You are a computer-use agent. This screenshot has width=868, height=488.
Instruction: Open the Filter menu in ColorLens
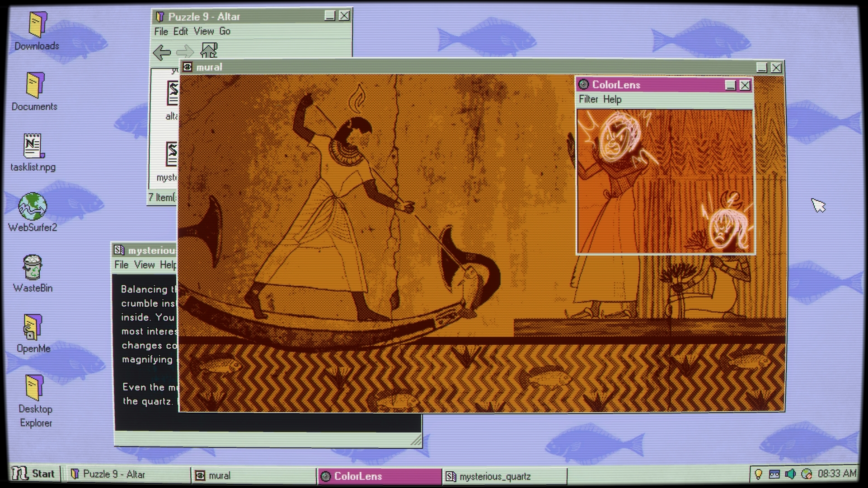click(x=588, y=99)
